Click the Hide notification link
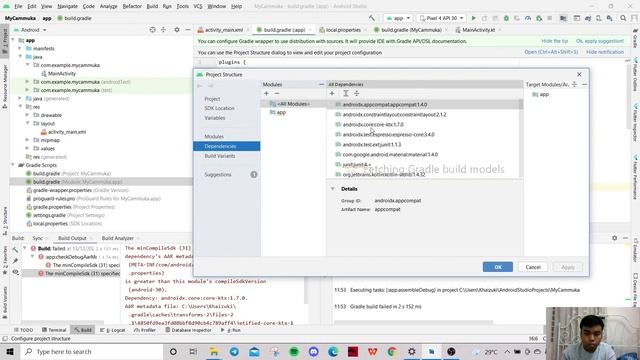This screenshot has width=640, height=360. coord(605,52)
